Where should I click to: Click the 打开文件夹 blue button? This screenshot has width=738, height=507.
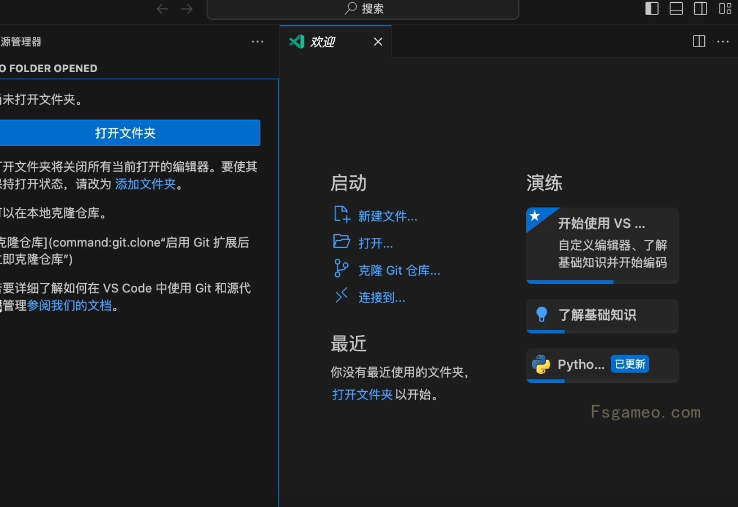(130, 133)
